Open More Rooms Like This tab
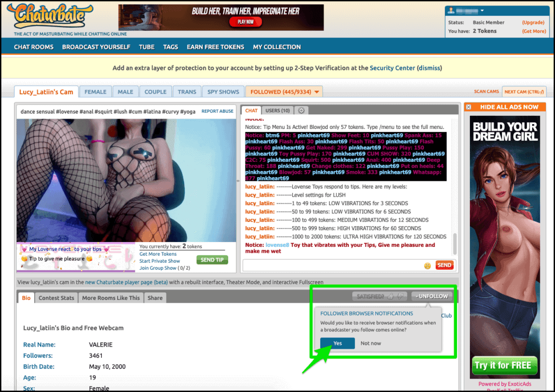This screenshot has height=392, width=555. pyautogui.click(x=111, y=298)
